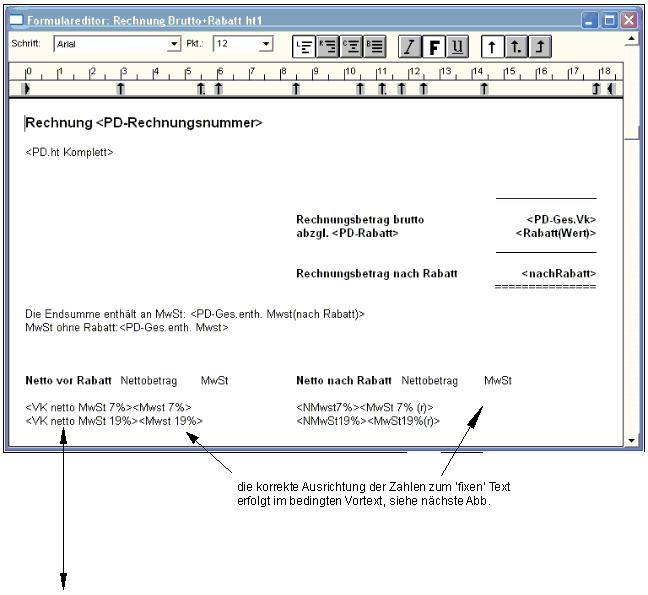The image size is (648, 595).
Task: Click the <PD-Ges.Vk> field placeholder
Action: tap(561, 219)
